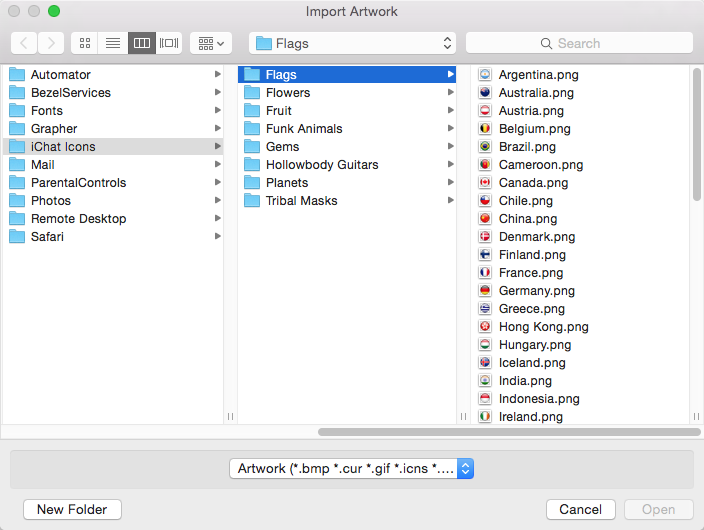
Task: Click the Australia.png flag icon
Action: click(x=485, y=93)
